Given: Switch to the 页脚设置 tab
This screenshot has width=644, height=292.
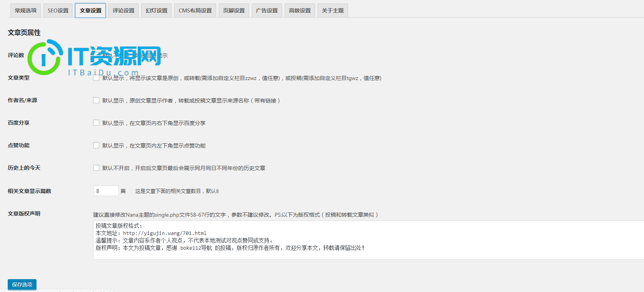Looking at the screenshot, I should pos(234,10).
